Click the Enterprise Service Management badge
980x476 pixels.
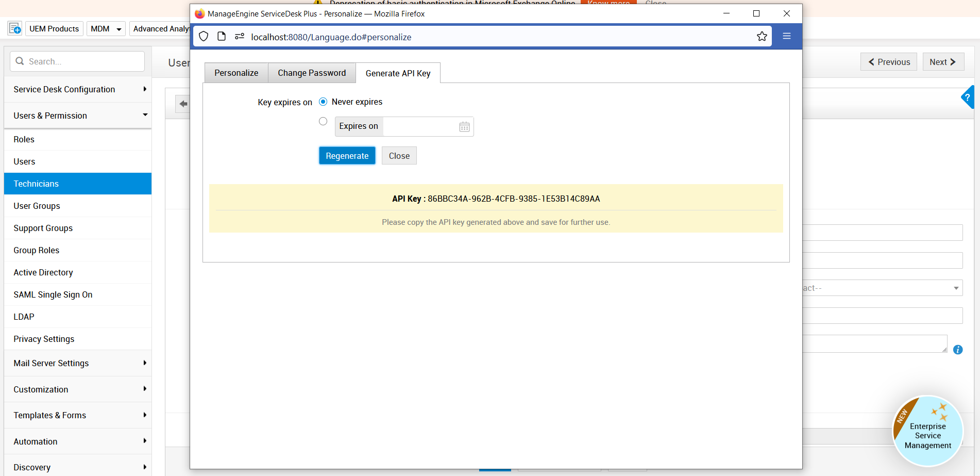927,431
